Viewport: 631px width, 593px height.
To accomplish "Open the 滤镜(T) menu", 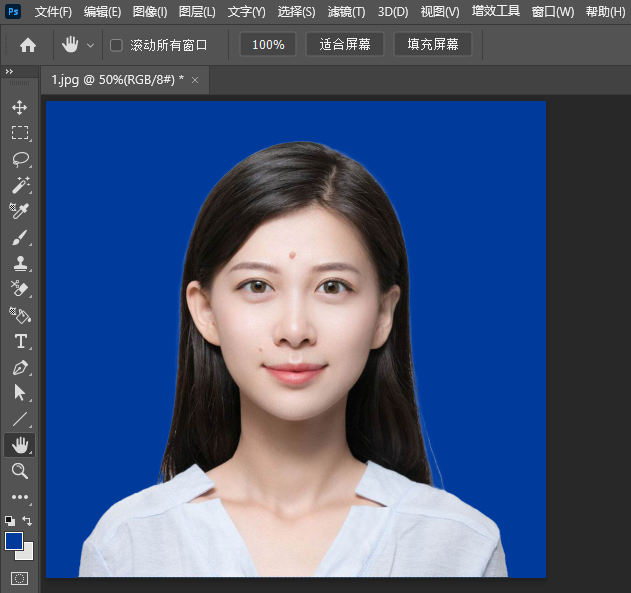I will coord(346,12).
